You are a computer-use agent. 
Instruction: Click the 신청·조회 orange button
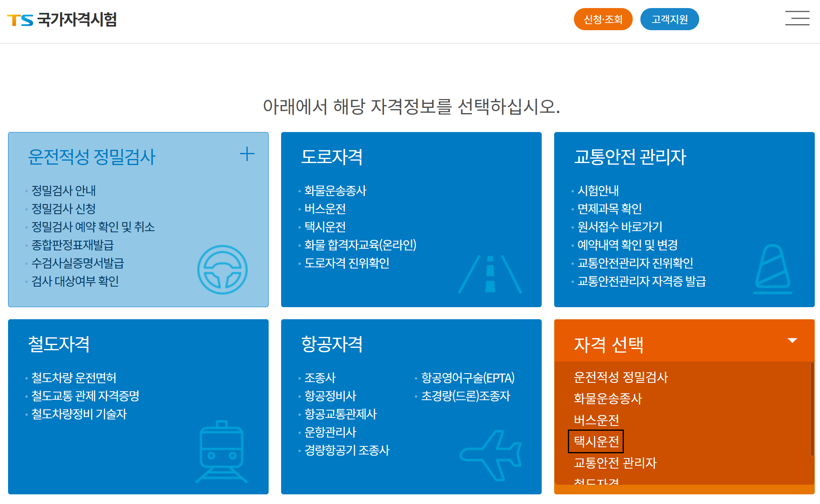point(603,19)
